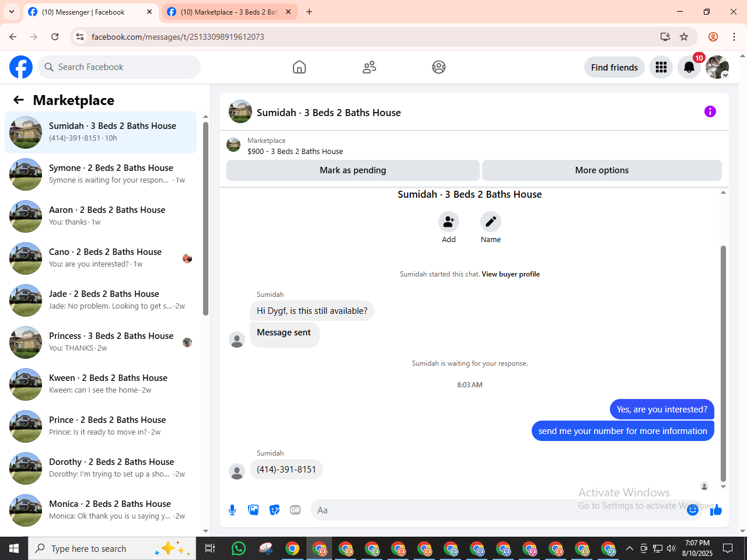
Task: Click the chat messages scrollbar
Action: click(x=724, y=363)
